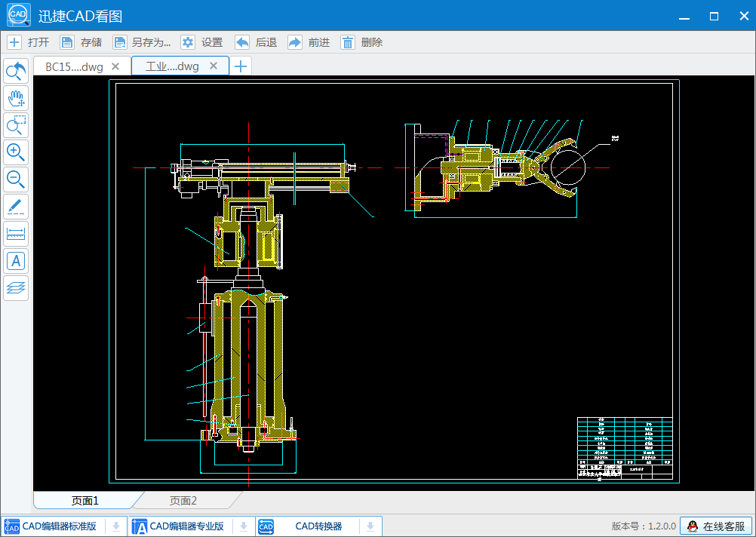This screenshot has height=537, width=756.
Task: Pick the ruler measurement tool
Action: (x=16, y=233)
